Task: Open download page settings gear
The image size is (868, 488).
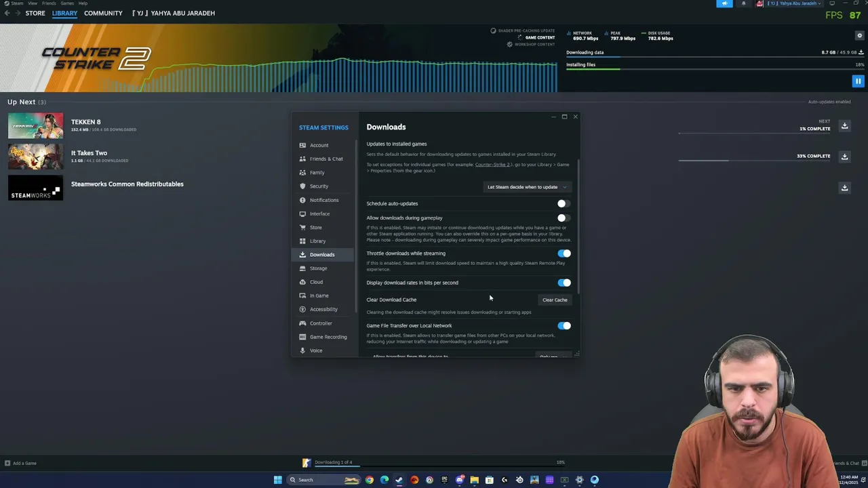Action: coord(860,35)
